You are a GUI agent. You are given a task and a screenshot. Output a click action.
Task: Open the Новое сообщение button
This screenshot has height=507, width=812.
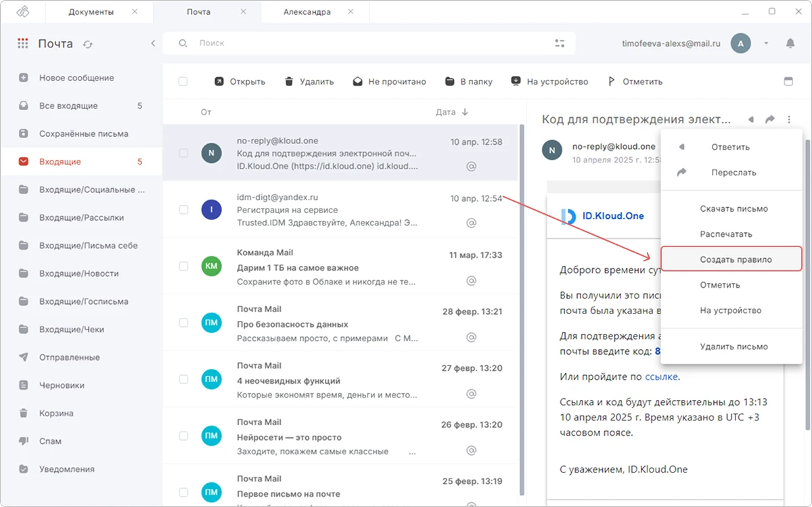click(76, 78)
